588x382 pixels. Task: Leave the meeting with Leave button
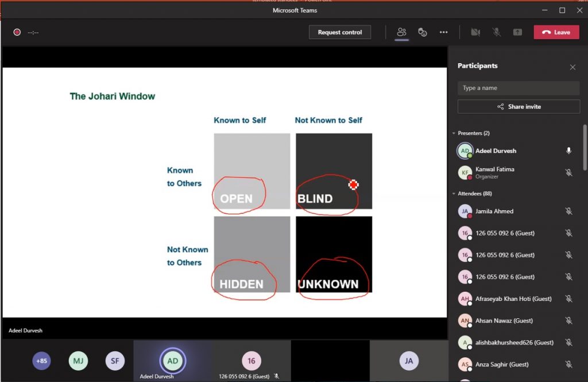point(556,32)
